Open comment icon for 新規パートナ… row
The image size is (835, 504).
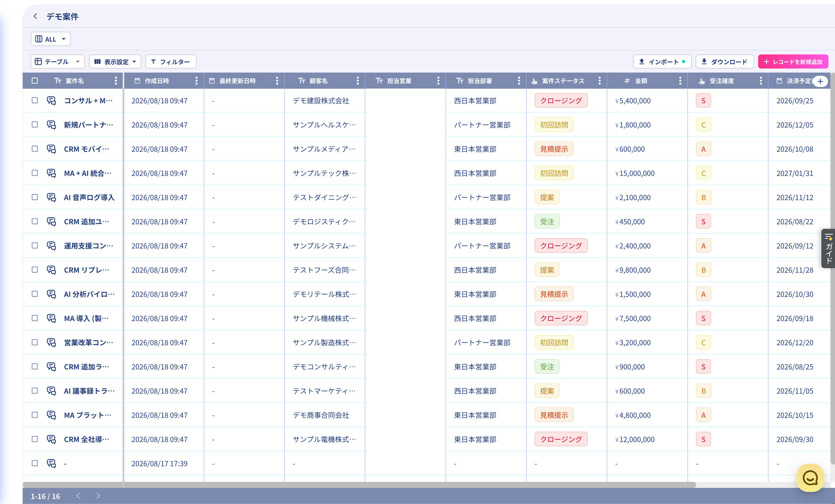51,125
